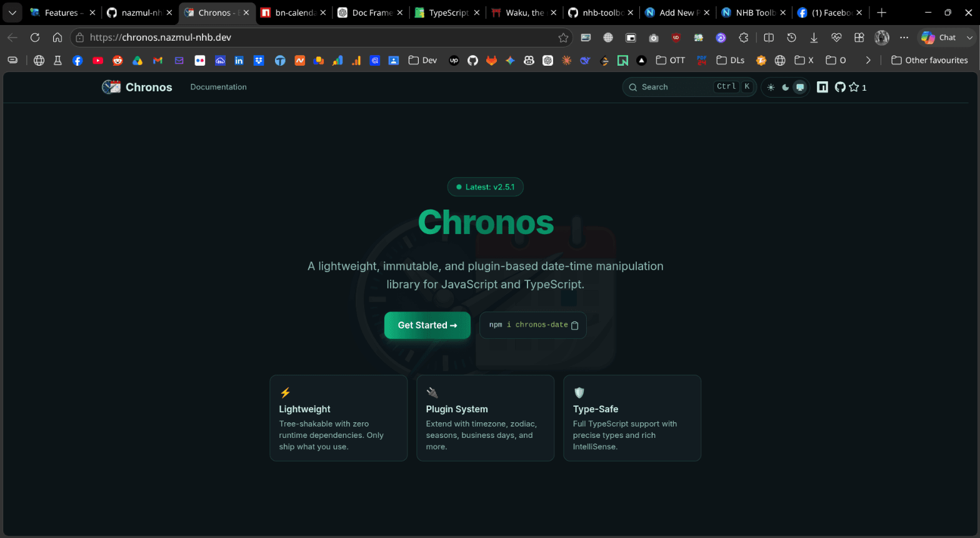980x538 pixels.
Task: Click the Type-Safe feature card
Action: click(x=632, y=418)
